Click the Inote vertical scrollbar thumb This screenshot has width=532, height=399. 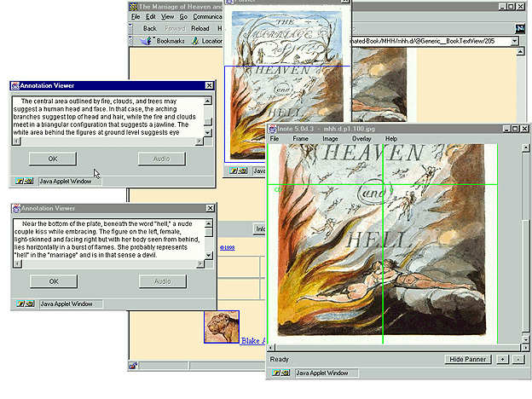[x=525, y=275]
